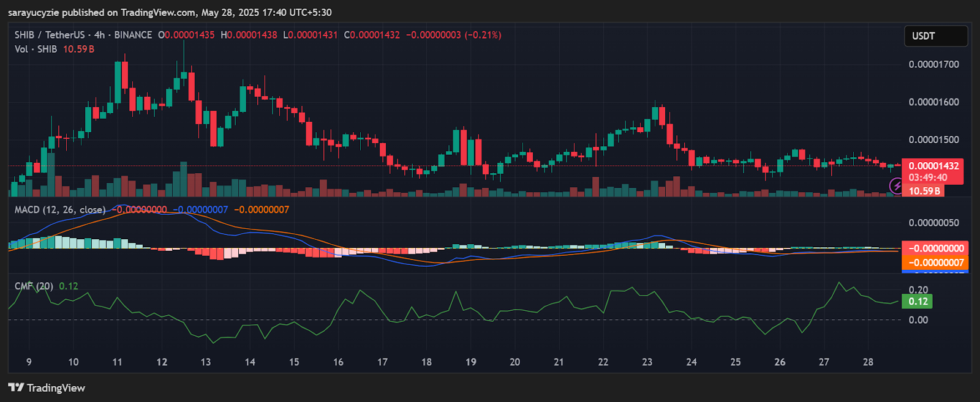Click the volume value 10.59 B in legend

[x=78, y=49]
